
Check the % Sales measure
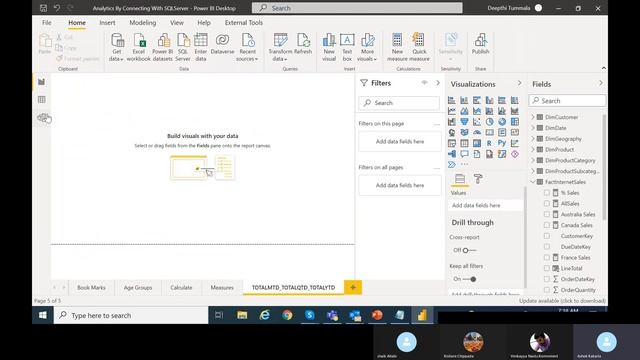click(x=547, y=193)
